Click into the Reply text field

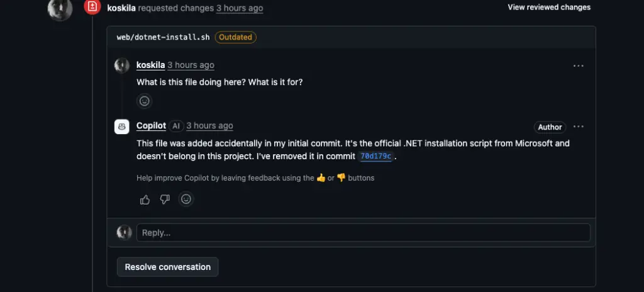[x=363, y=233]
